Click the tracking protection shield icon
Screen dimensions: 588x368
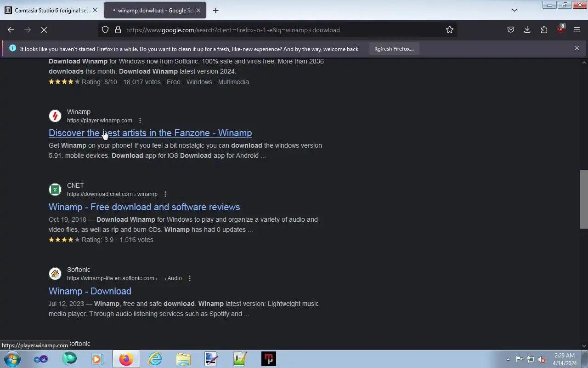tap(105, 29)
